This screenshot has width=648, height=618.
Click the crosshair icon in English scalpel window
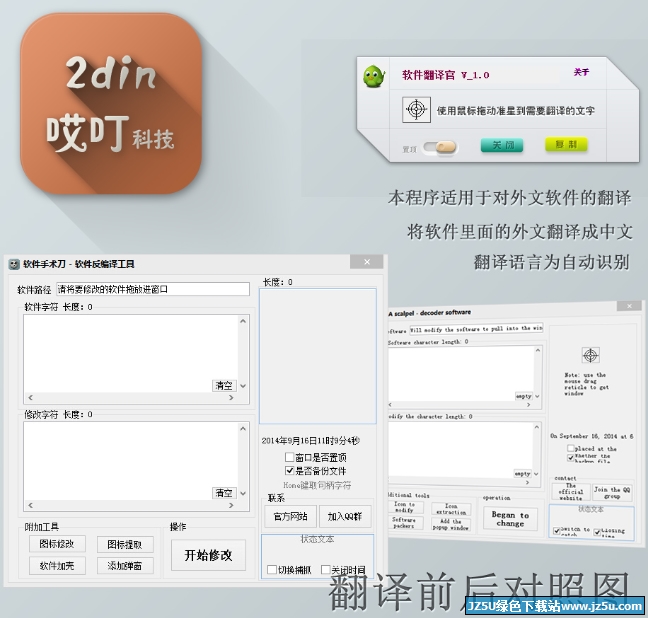pyautogui.click(x=590, y=355)
